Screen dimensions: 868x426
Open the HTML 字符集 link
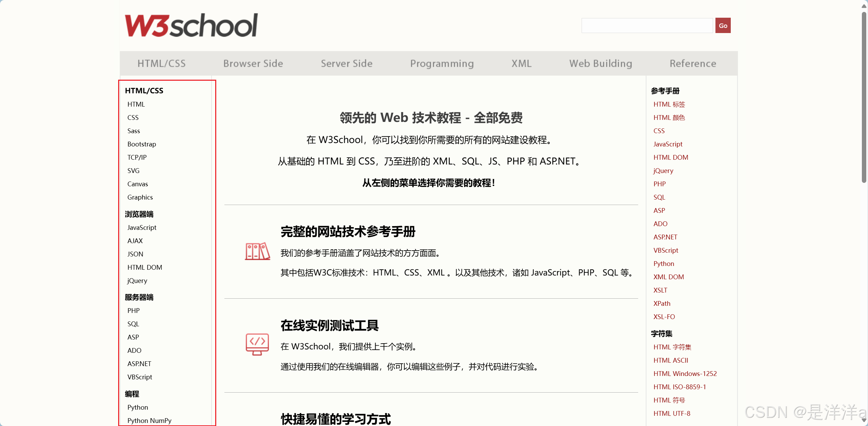(x=672, y=347)
